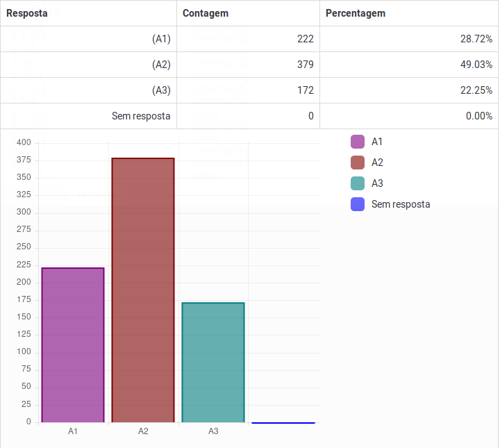Click the 400 tick on the y-axis
The width and height of the screenshot is (500, 448).
point(24,142)
